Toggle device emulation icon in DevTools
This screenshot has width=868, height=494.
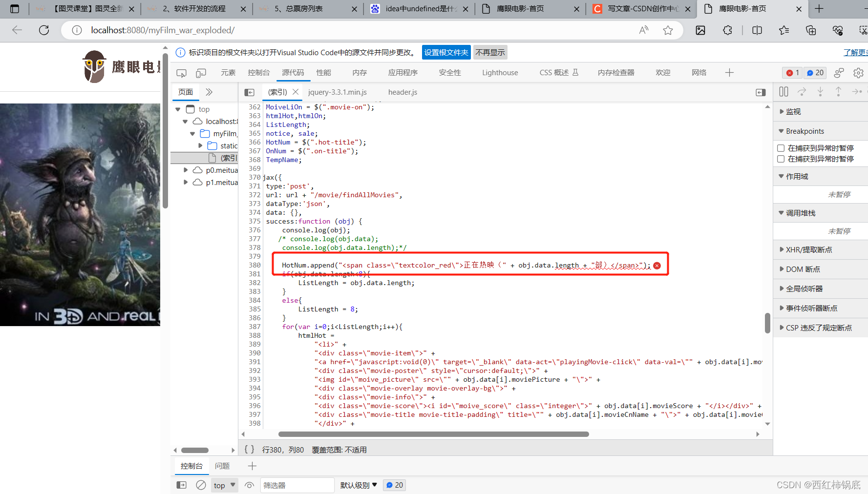[x=201, y=73]
